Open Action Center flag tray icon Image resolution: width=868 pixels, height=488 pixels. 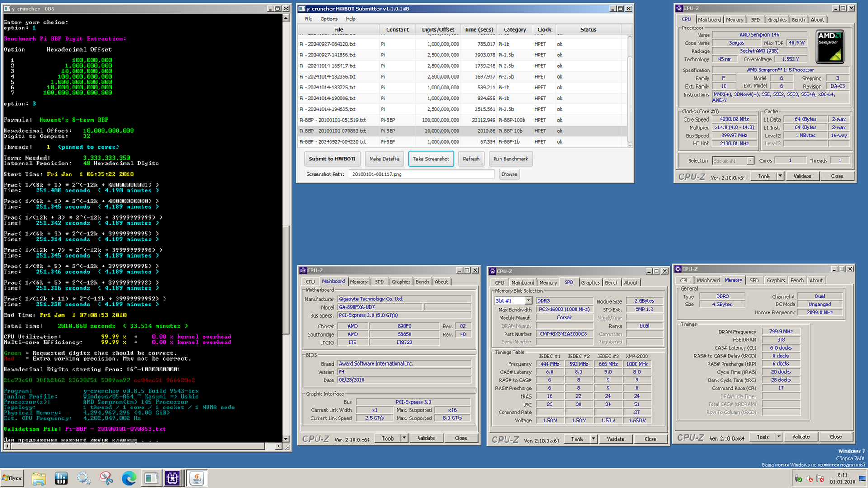pyautogui.click(x=820, y=479)
